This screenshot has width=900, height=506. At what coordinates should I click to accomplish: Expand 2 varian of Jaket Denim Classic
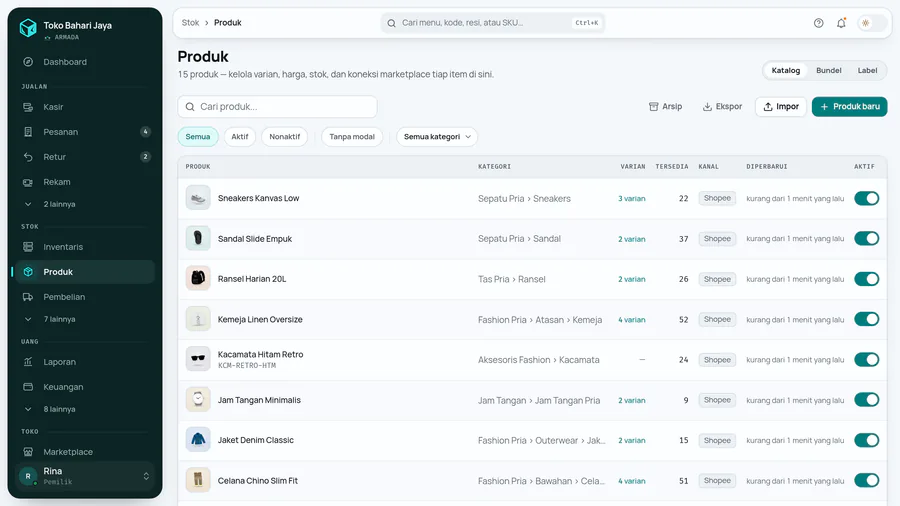coord(631,441)
